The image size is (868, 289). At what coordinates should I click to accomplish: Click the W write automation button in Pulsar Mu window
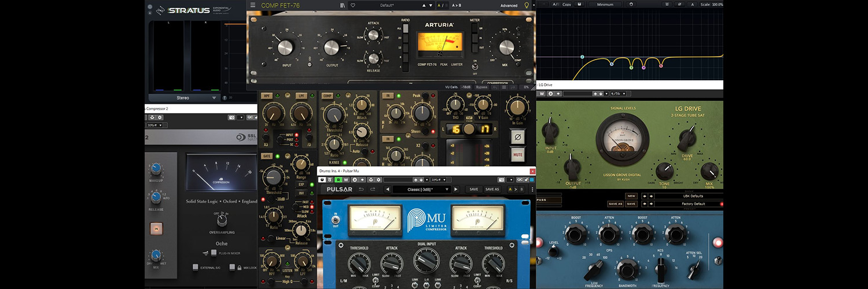346,180
